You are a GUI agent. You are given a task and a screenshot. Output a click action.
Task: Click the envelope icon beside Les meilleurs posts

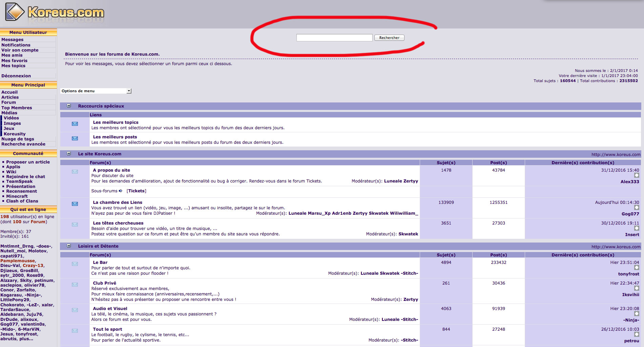pos(75,138)
